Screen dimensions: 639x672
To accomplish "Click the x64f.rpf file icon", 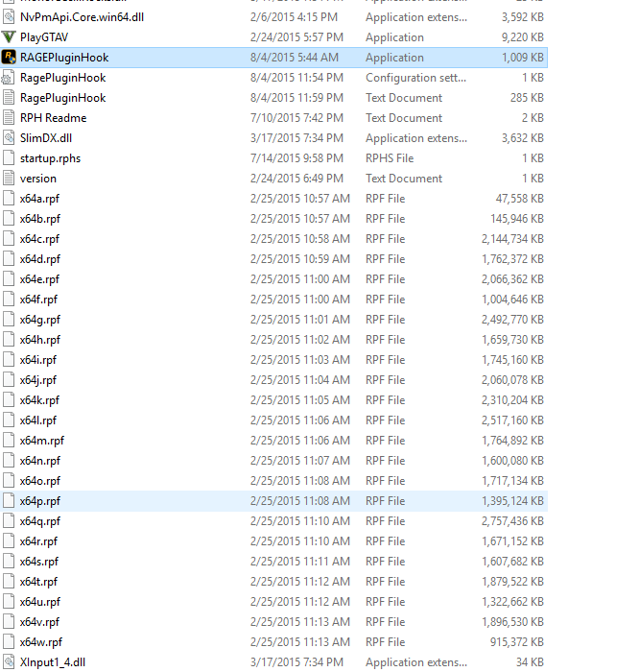I will click(9, 300).
